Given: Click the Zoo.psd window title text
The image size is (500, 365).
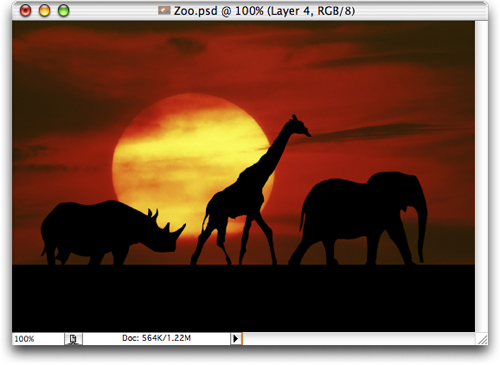Looking at the screenshot, I should point(264,11).
